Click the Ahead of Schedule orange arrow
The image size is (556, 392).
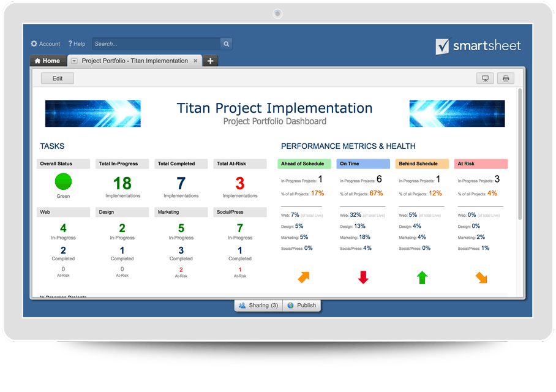304,277
